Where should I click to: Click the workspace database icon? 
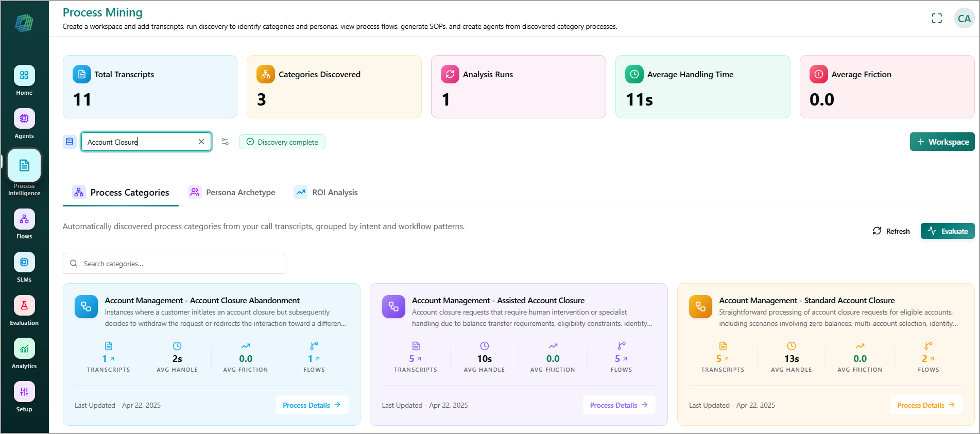(70, 142)
